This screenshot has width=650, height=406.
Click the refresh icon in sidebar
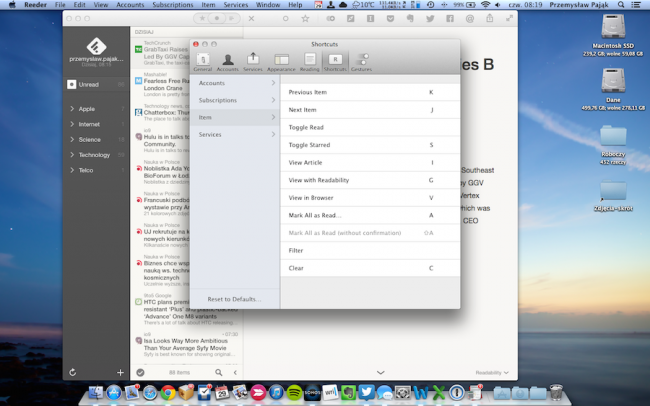click(x=73, y=372)
